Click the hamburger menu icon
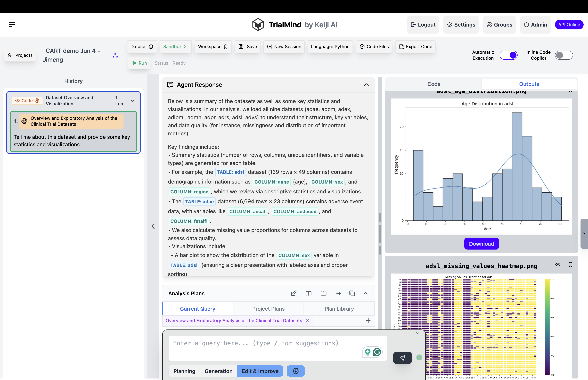This screenshot has height=380, width=588. pyautogui.click(x=12, y=24)
